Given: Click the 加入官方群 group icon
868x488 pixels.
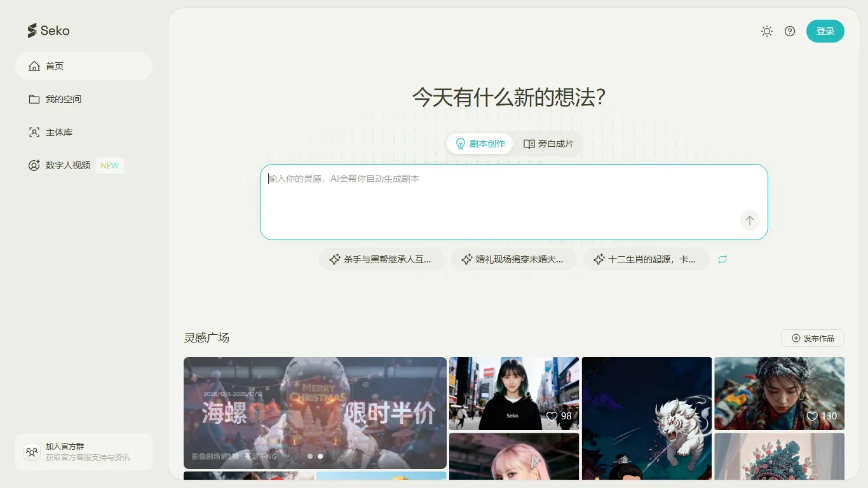Looking at the screenshot, I should click(32, 451).
